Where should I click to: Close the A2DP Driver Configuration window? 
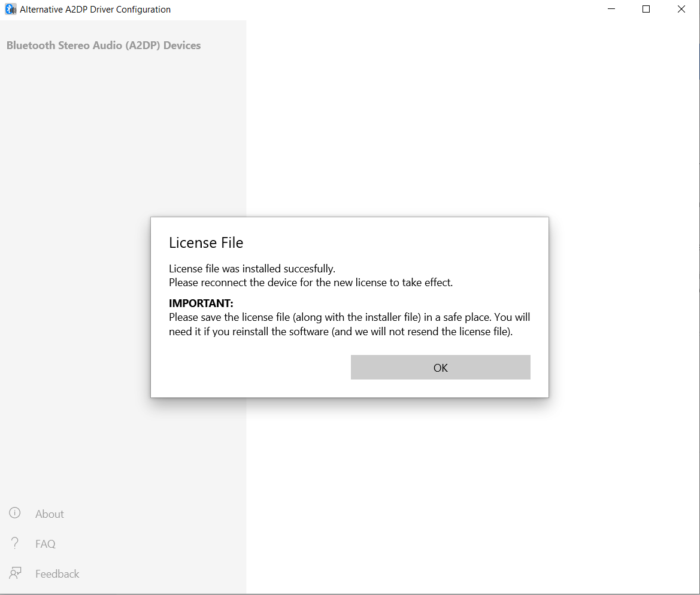click(x=681, y=9)
